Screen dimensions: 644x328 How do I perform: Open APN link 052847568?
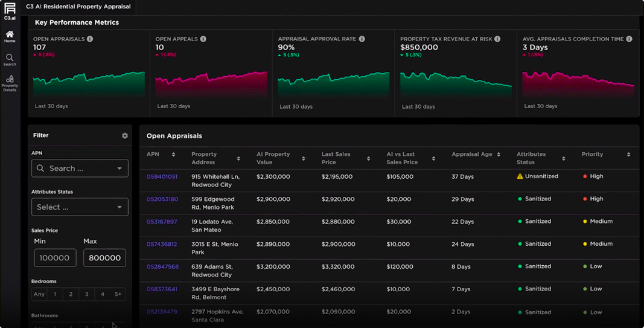click(x=162, y=266)
